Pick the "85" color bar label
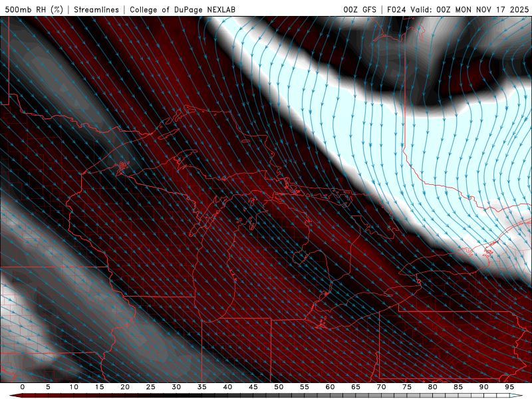This screenshot has height=399, width=532. pyautogui.click(x=458, y=387)
